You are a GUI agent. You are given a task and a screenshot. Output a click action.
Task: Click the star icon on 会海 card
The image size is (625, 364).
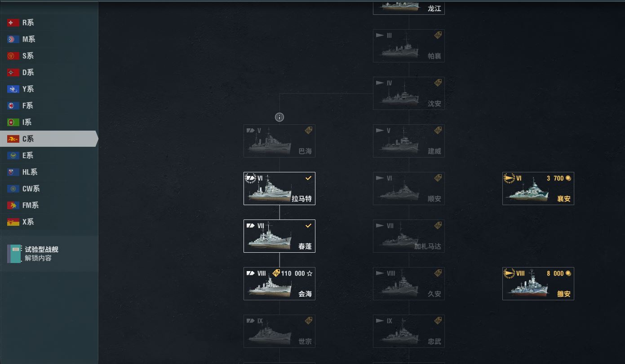click(x=310, y=273)
